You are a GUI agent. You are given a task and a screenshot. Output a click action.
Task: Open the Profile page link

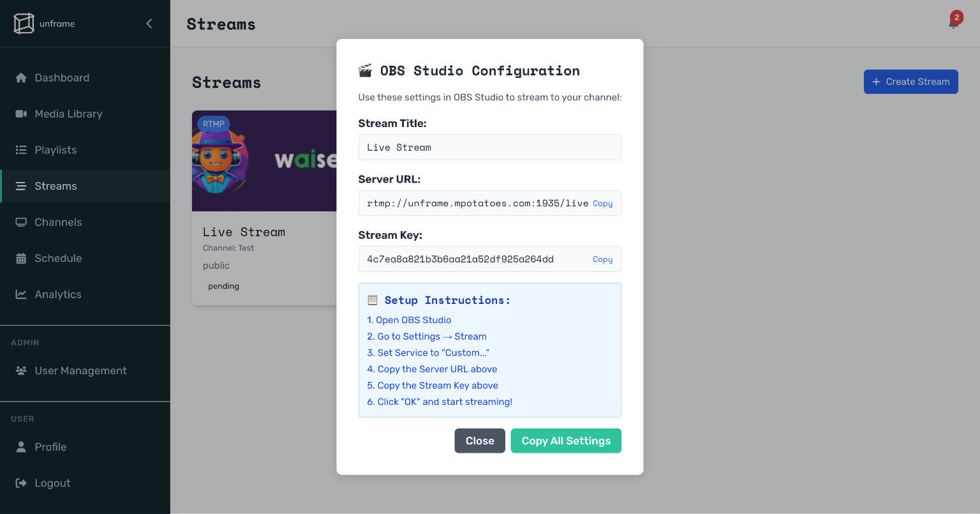tap(85, 447)
